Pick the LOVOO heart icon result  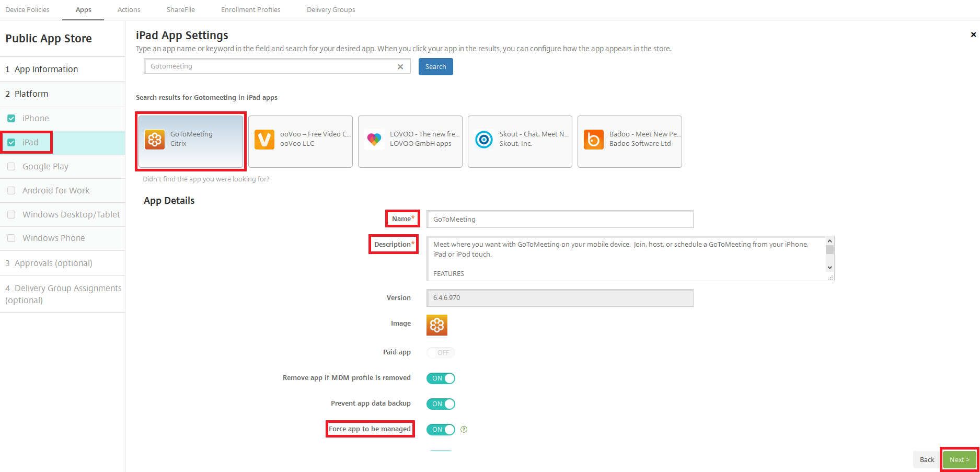pyautogui.click(x=374, y=140)
